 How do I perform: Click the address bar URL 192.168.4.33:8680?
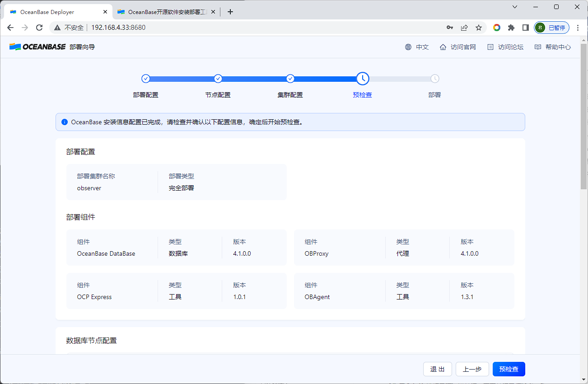pyautogui.click(x=118, y=28)
